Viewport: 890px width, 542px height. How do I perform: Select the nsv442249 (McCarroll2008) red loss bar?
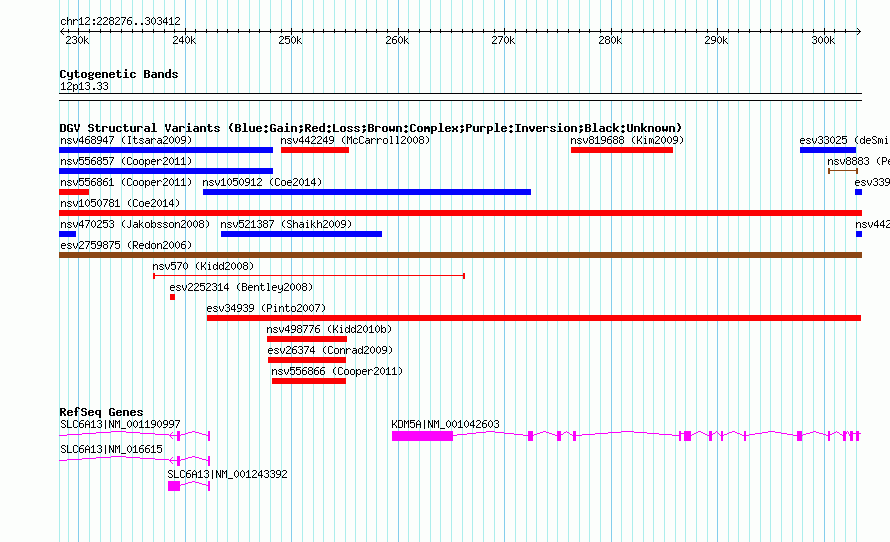(x=314, y=150)
